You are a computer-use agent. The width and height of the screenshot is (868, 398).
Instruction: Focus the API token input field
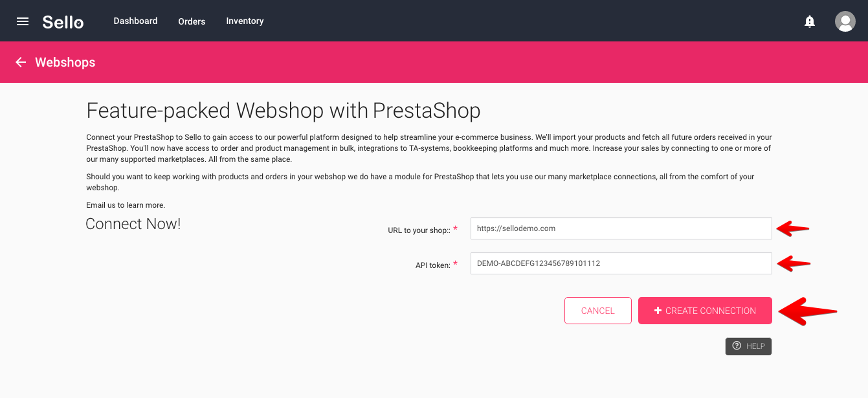[621, 263]
